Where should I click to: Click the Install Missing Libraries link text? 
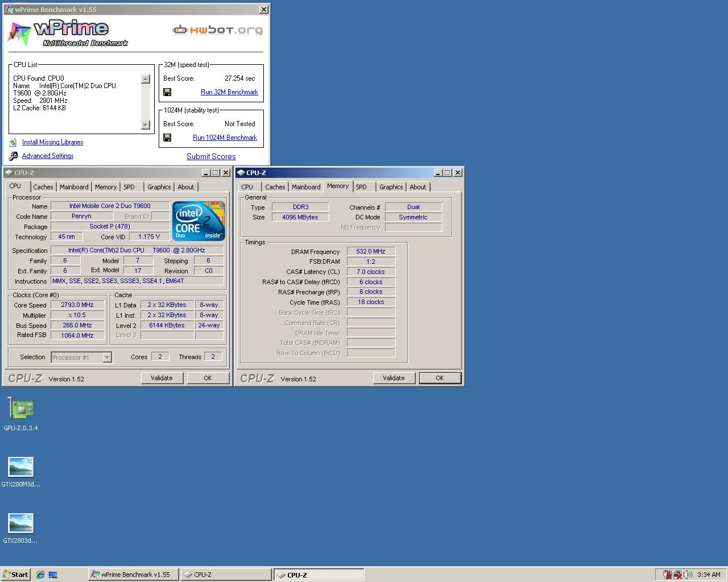click(x=52, y=143)
